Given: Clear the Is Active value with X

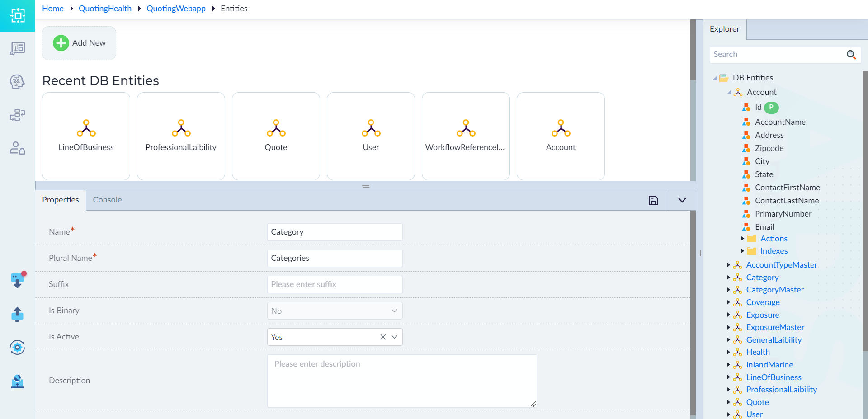Looking at the screenshot, I should [383, 337].
